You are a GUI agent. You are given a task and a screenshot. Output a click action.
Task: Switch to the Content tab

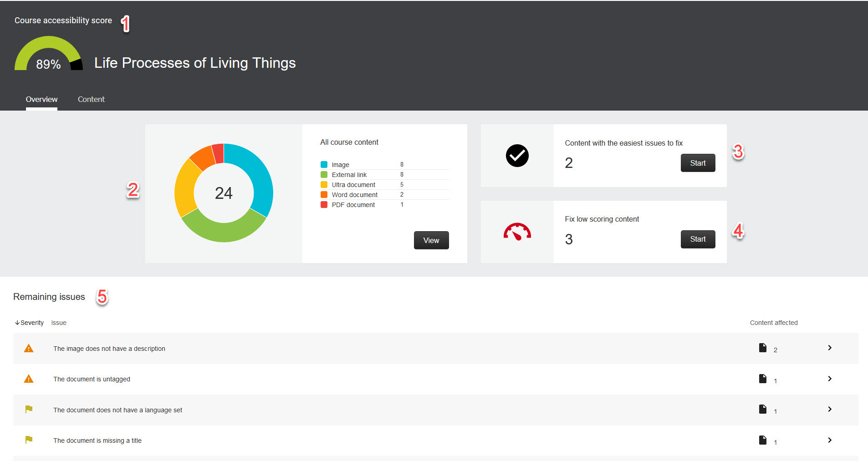[x=91, y=99]
